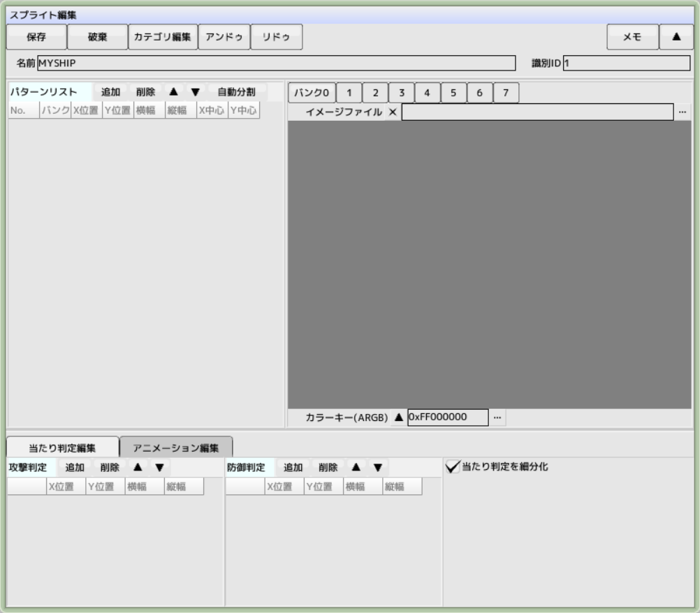
Task: Clear the image file with X button
Action: (x=392, y=112)
